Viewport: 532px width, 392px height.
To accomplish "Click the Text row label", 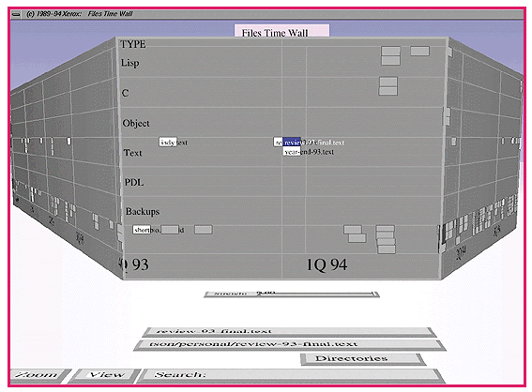I will click(132, 153).
